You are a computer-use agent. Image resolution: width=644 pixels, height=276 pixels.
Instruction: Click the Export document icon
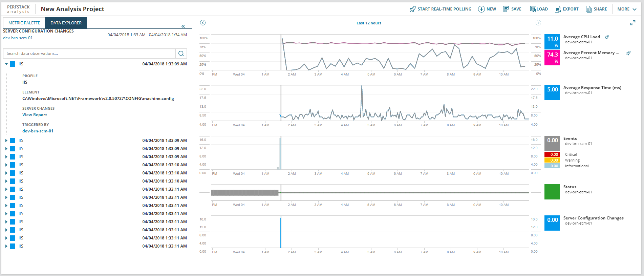pyautogui.click(x=558, y=9)
